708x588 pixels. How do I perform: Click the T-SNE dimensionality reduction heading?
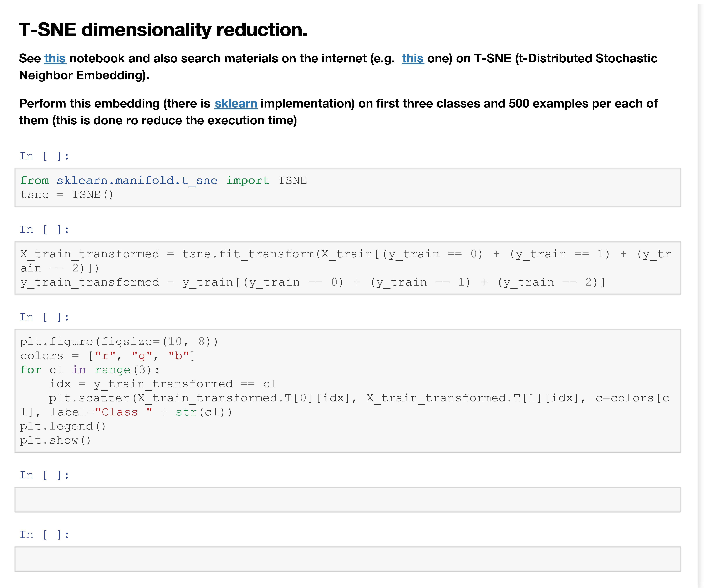pyautogui.click(x=163, y=30)
